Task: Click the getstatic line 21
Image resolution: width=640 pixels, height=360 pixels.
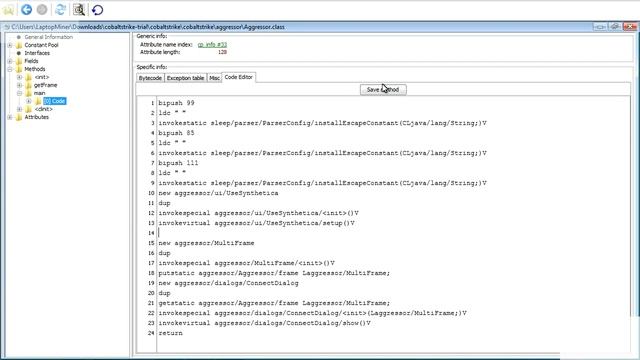Action: [x=274, y=303]
